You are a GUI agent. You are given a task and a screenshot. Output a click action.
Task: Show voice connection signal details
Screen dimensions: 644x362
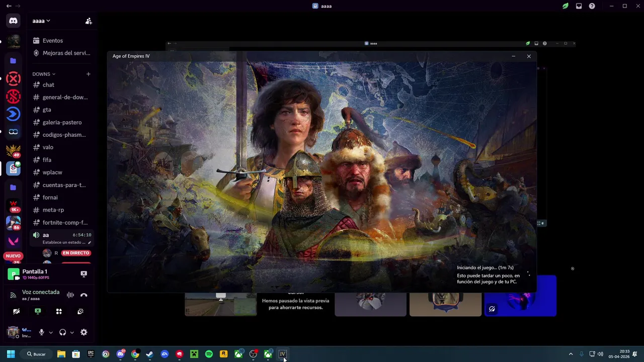pyautogui.click(x=13, y=295)
